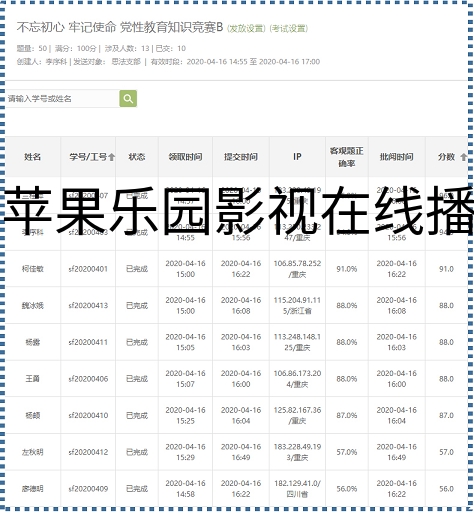Viewport: 474px width, 513px height.
Task: Click the score 57.0
Action: 446,452
